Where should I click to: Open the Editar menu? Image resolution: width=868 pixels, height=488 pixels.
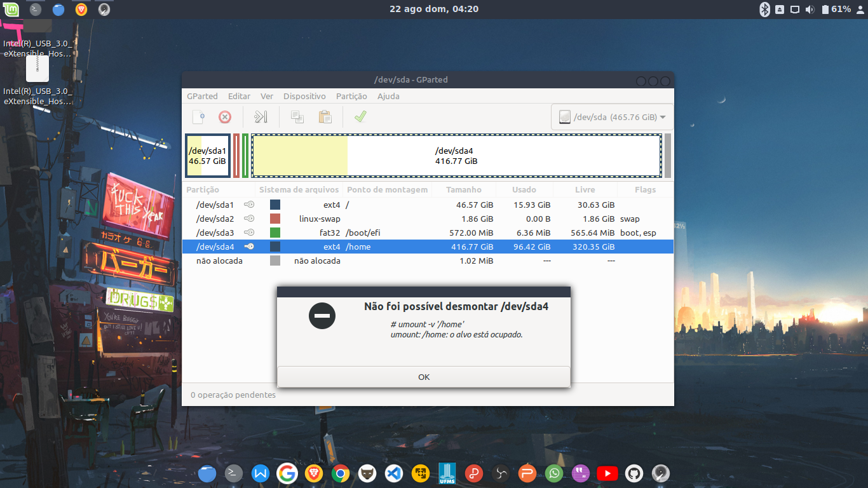point(239,96)
